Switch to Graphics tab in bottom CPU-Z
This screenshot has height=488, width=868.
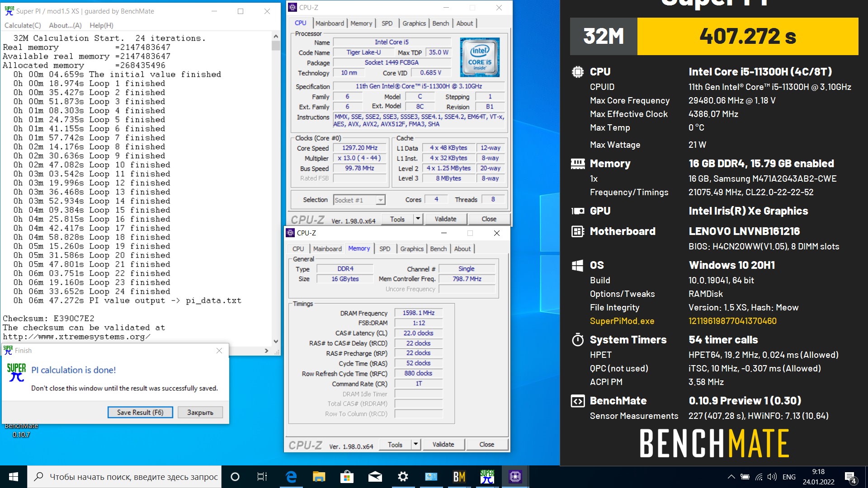(x=412, y=249)
